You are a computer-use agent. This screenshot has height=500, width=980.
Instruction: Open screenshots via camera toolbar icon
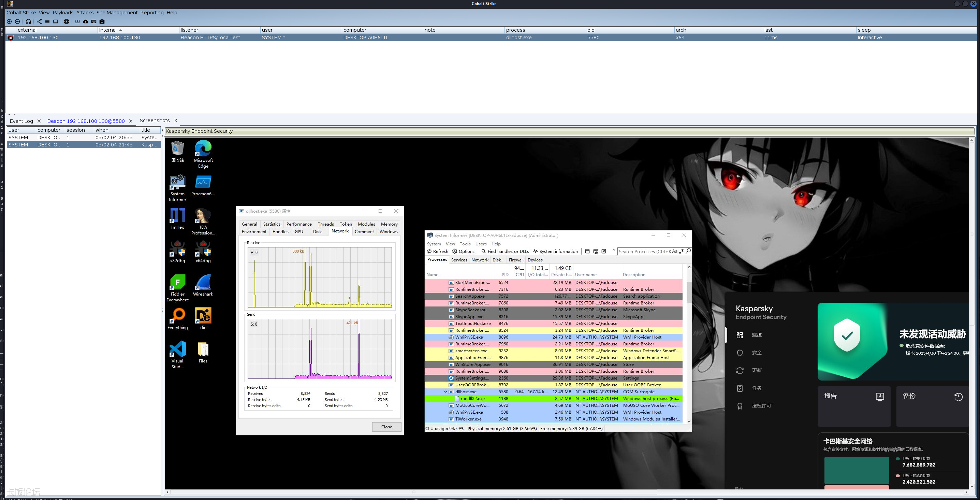coord(102,22)
